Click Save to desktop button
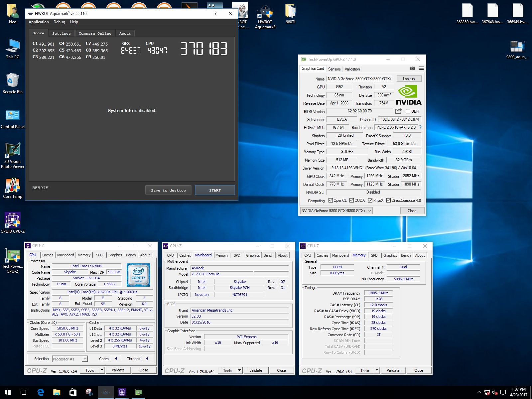The width and height of the screenshot is (532, 399). coord(168,190)
